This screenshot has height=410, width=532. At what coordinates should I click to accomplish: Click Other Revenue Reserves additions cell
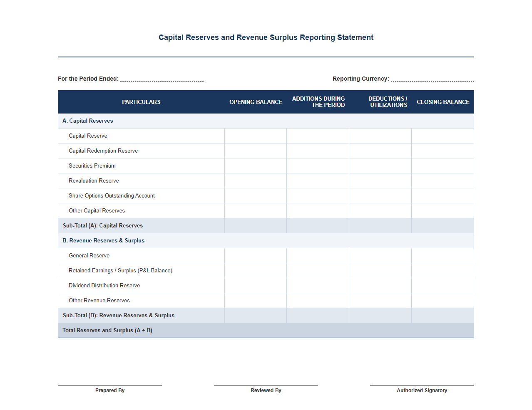coord(318,301)
